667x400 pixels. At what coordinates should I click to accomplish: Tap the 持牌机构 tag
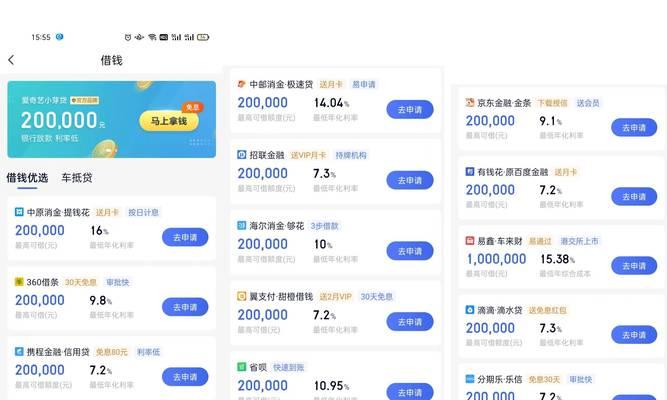(x=351, y=155)
